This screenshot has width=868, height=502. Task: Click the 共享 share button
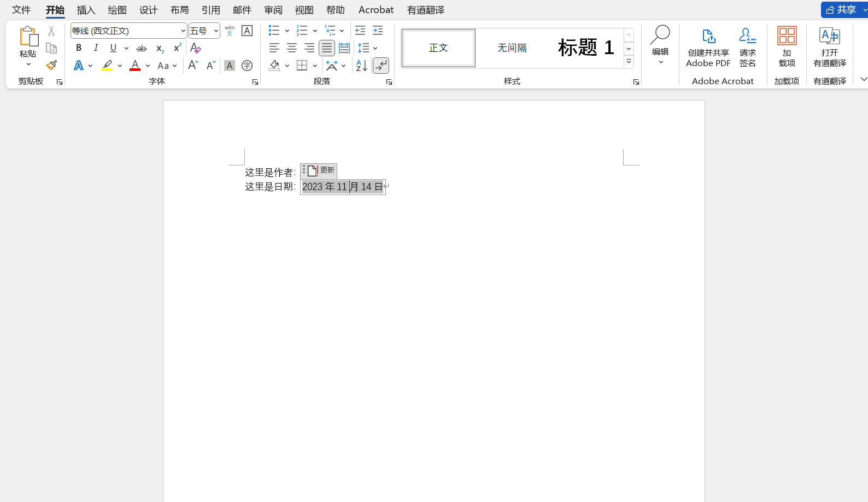click(841, 9)
